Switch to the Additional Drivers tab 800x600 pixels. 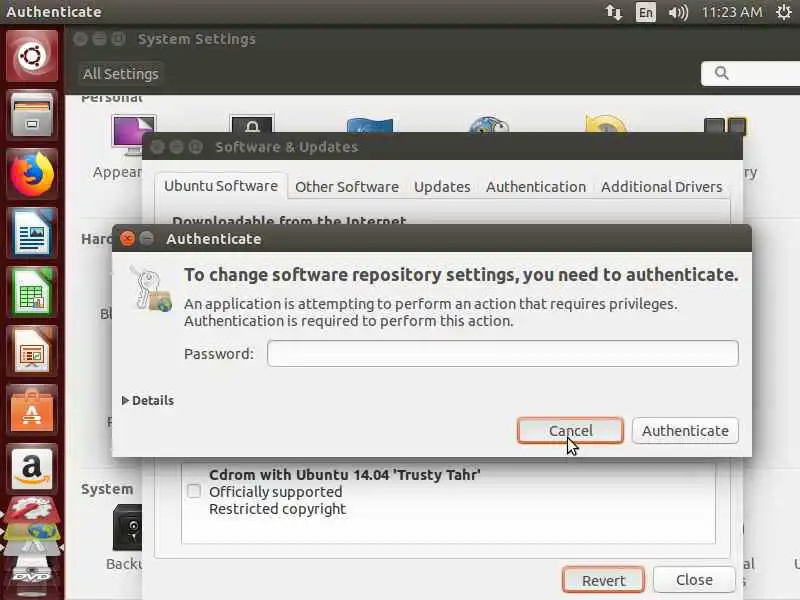pyautogui.click(x=662, y=187)
